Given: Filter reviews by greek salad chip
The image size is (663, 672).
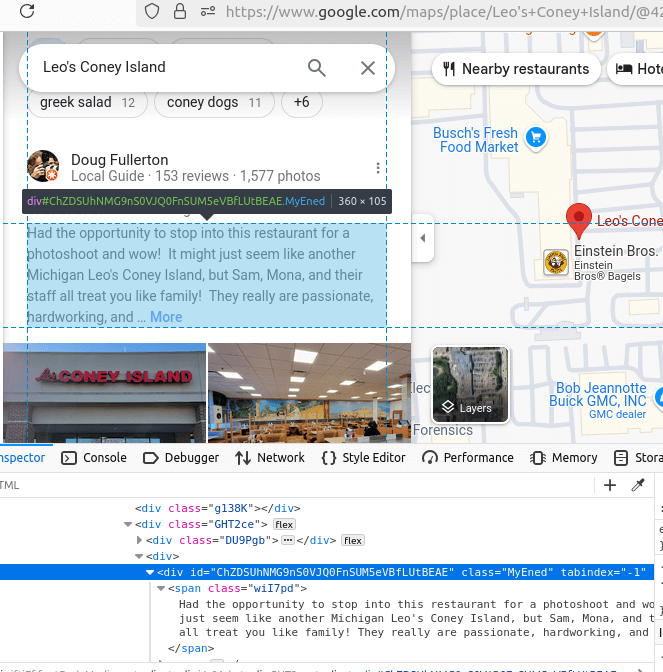Looking at the screenshot, I should pos(88,102).
